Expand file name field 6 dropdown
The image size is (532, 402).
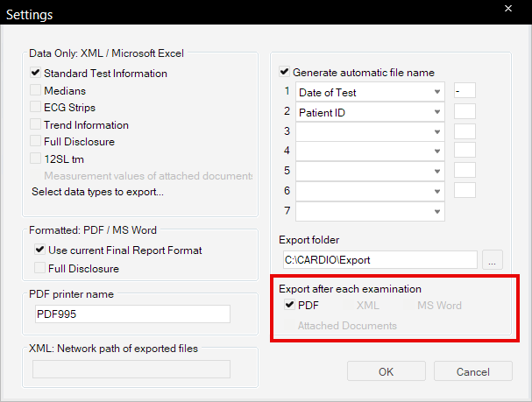[436, 191]
